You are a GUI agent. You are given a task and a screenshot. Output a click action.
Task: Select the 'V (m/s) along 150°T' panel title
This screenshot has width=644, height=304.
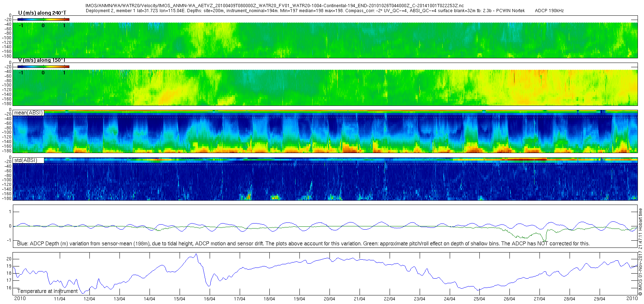(42, 60)
